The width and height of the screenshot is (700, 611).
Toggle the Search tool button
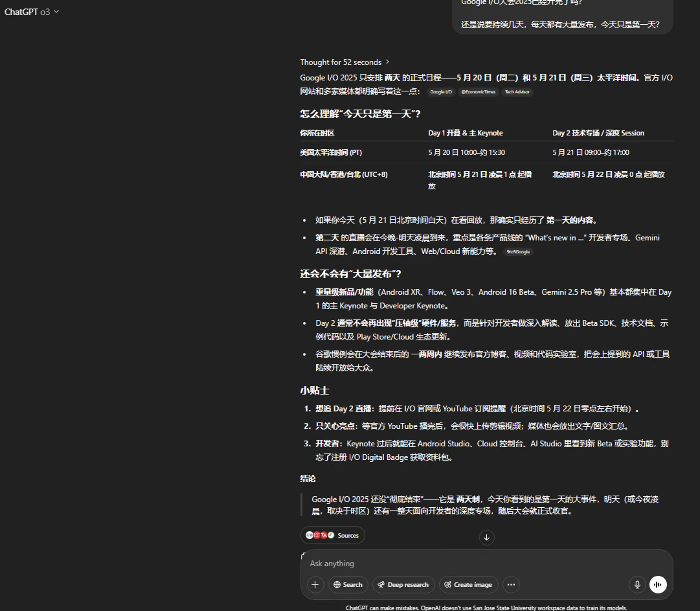pyautogui.click(x=348, y=584)
